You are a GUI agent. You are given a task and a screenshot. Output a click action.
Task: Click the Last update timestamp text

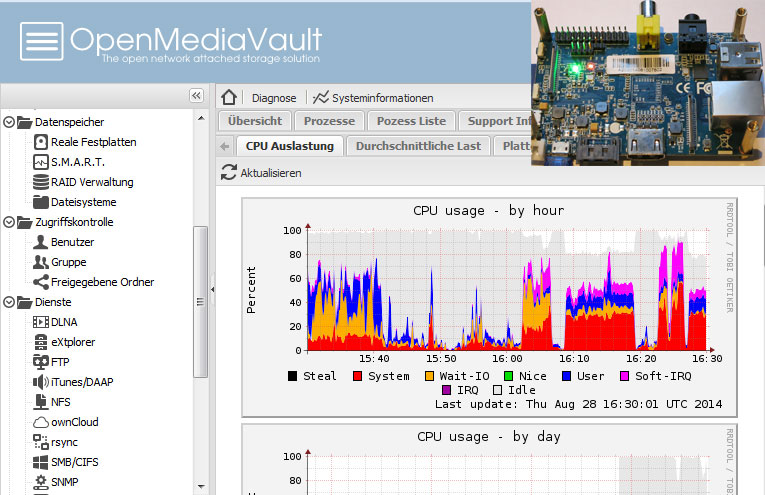(578, 404)
